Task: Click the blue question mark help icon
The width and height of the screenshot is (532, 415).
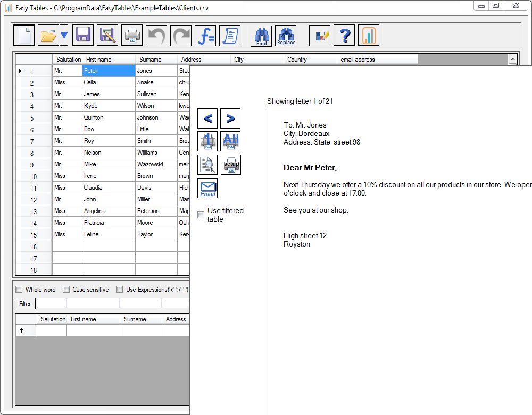Action: 344,36
